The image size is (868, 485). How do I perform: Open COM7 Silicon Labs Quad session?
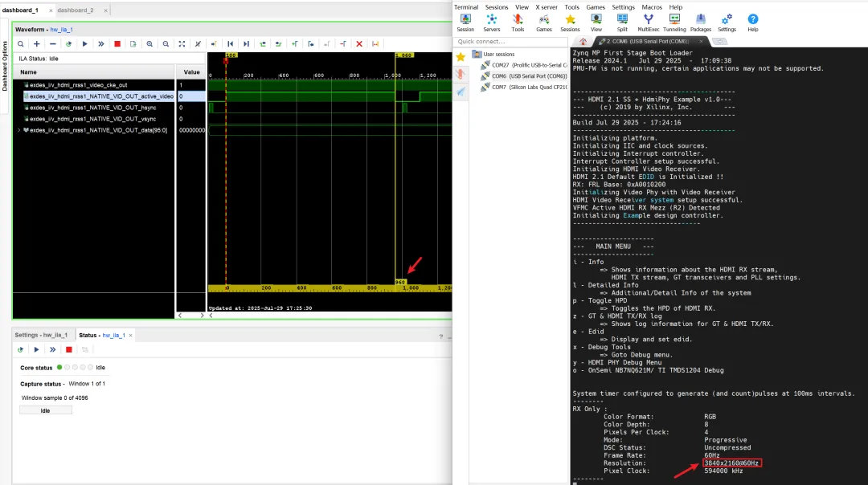tap(524, 87)
